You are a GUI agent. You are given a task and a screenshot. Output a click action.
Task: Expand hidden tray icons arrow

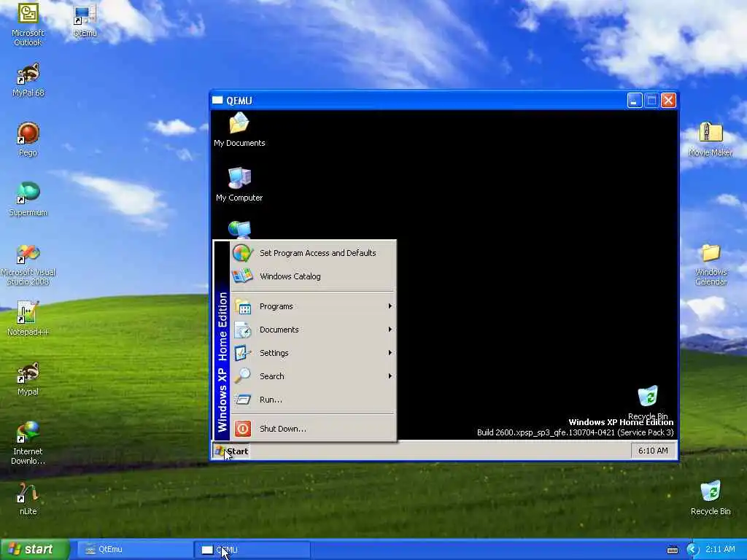pyautogui.click(x=692, y=550)
